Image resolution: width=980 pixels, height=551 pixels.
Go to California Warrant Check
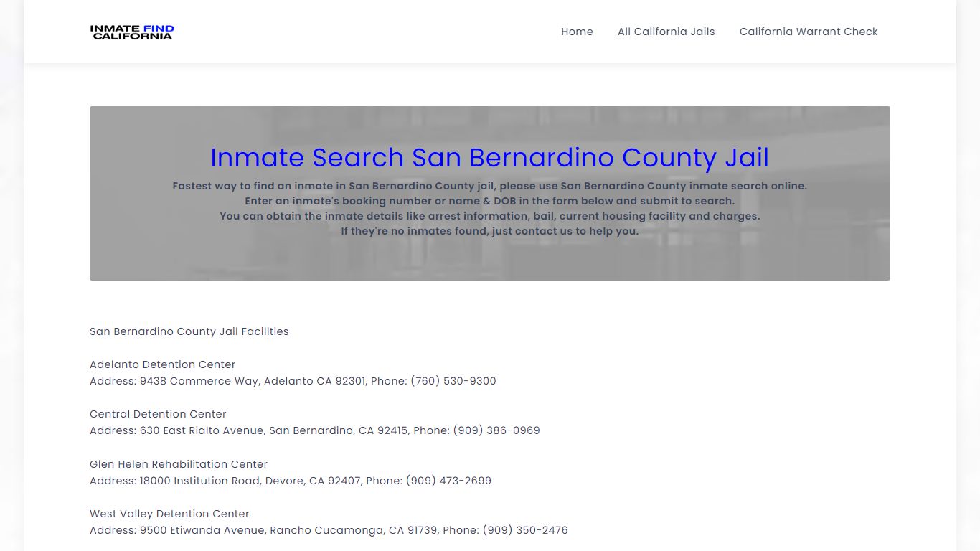point(809,32)
